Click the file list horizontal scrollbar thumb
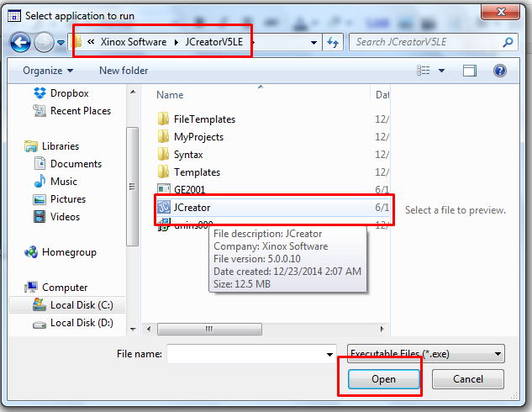Image resolution: width=532 pixels, height=412 pixels. [209, 329]
